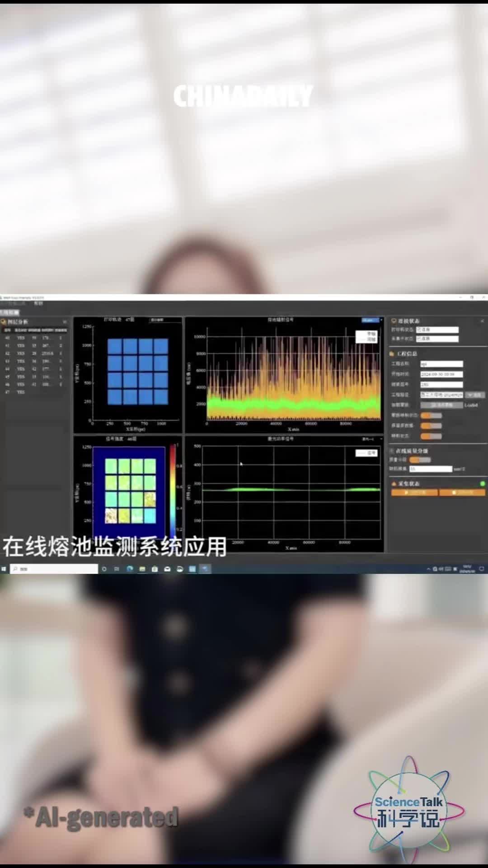Click the printer status field
The image size is (488, 868).
point(437,330)
